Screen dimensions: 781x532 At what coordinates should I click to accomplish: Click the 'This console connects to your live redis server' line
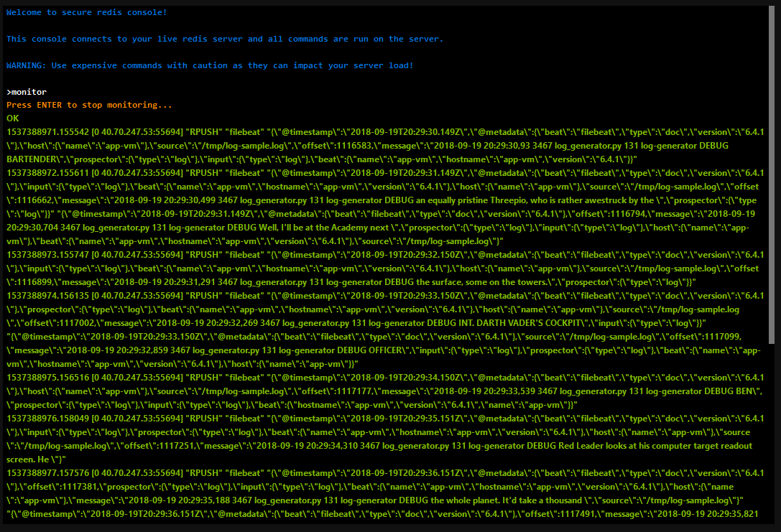(x=225, y=39)
